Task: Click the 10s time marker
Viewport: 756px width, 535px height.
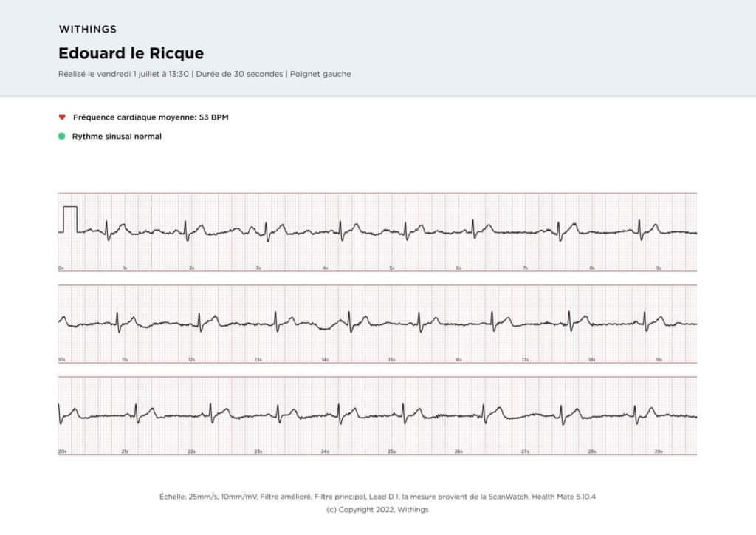Action: click(x=62, y=360)
